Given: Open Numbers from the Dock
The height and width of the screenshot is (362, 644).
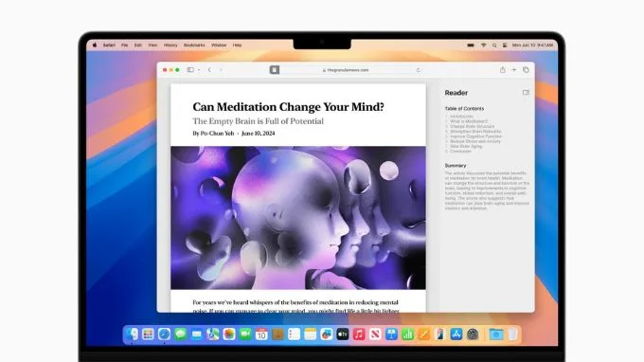Looking at the screenshot, I should tap(407, 335).
